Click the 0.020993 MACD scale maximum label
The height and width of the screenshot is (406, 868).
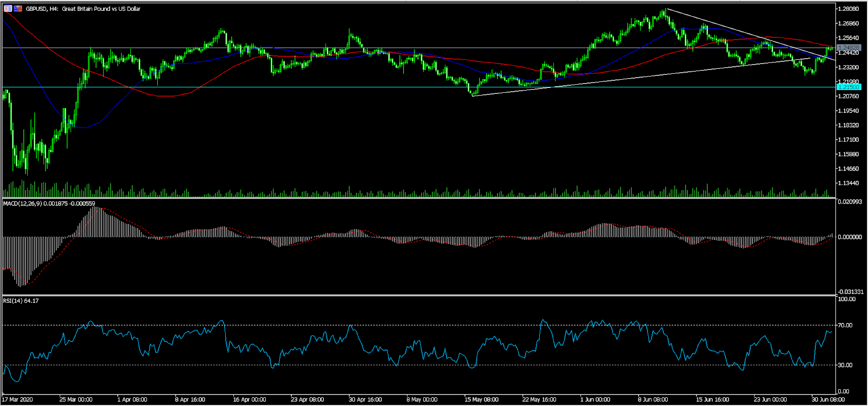coord(850,202)
